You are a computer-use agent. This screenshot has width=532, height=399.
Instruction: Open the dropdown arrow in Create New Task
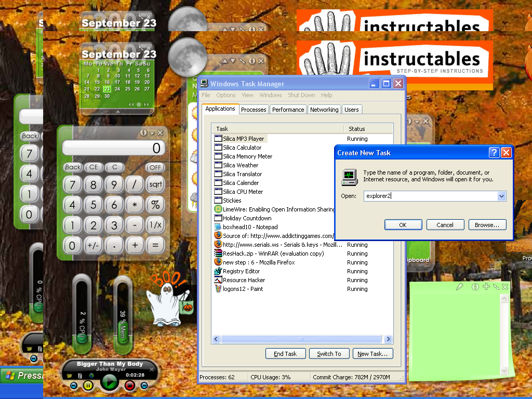click(x=501, y=196)
